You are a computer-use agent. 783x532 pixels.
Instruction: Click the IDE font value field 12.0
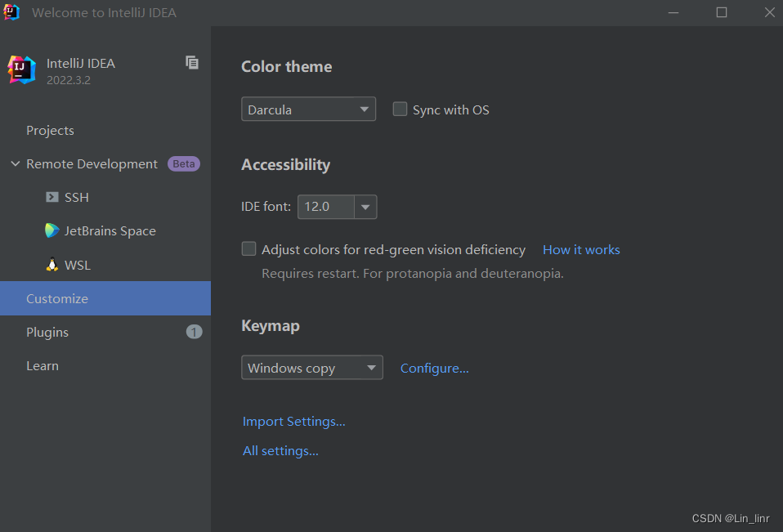[326, 207]
